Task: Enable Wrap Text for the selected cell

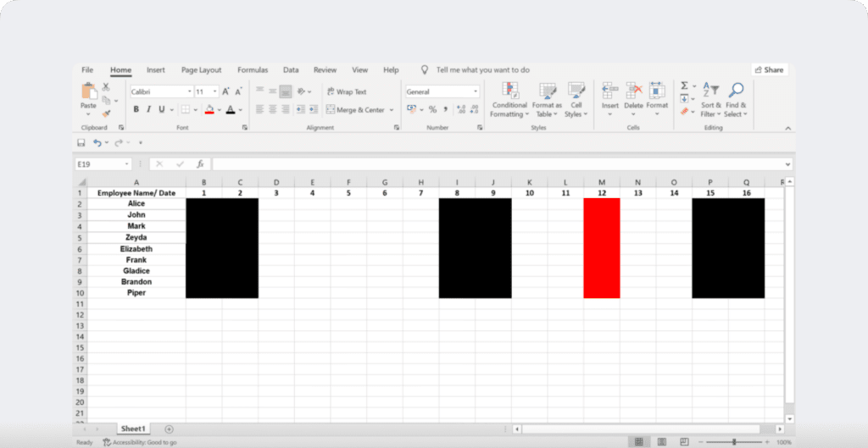Action: (x=346, y=91)
